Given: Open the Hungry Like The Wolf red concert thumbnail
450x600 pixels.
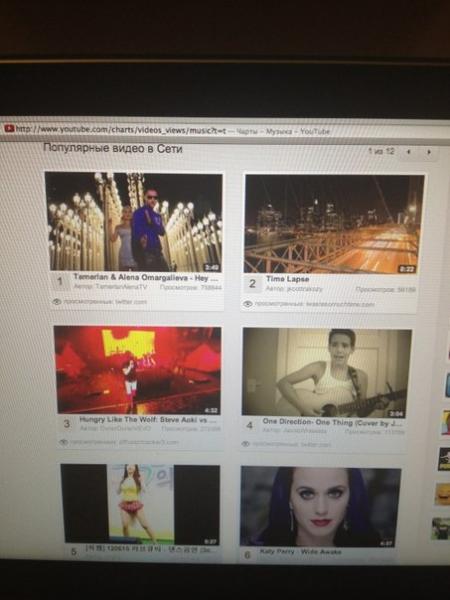Looking at the screenshot, I should [138, 370].
